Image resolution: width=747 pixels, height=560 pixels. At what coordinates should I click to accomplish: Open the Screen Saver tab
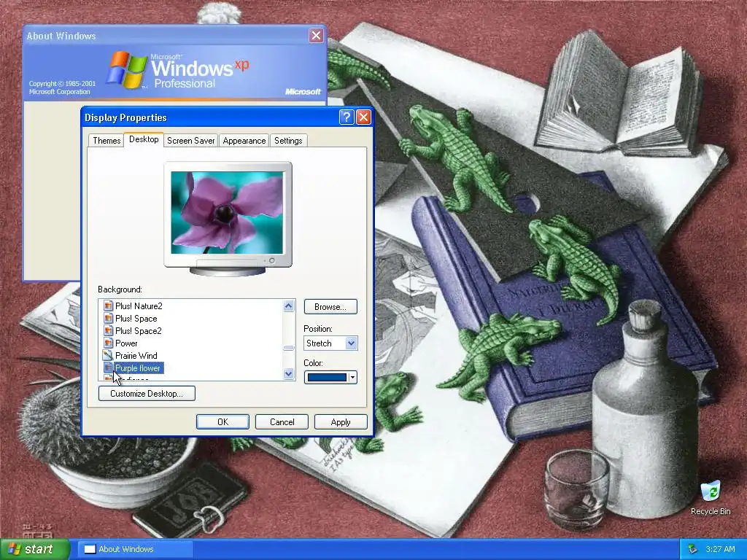tap(190, 141)
